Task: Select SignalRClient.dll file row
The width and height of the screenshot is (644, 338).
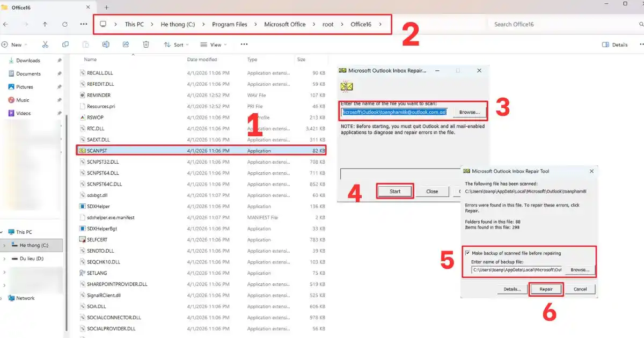Action: pos(202,295)
